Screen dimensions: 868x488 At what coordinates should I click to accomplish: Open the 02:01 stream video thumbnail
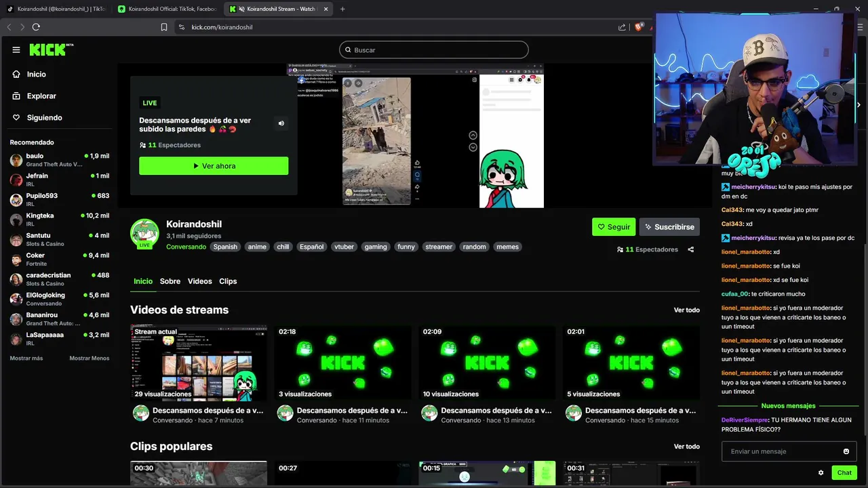point(631,363)
